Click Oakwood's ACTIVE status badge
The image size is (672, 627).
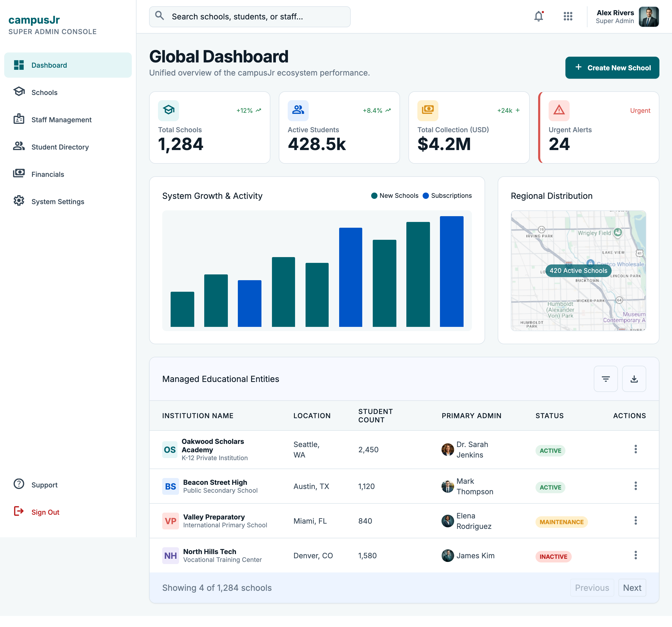[x=550, y=450]
